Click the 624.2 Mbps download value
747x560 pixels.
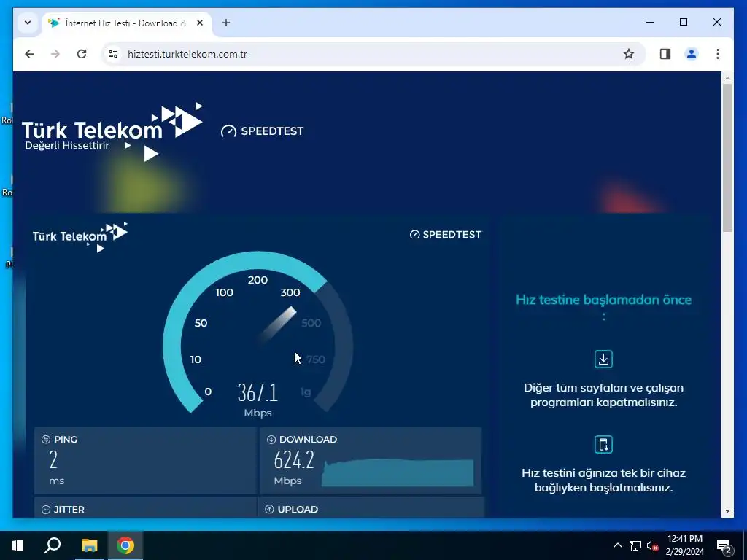[294, 467]
